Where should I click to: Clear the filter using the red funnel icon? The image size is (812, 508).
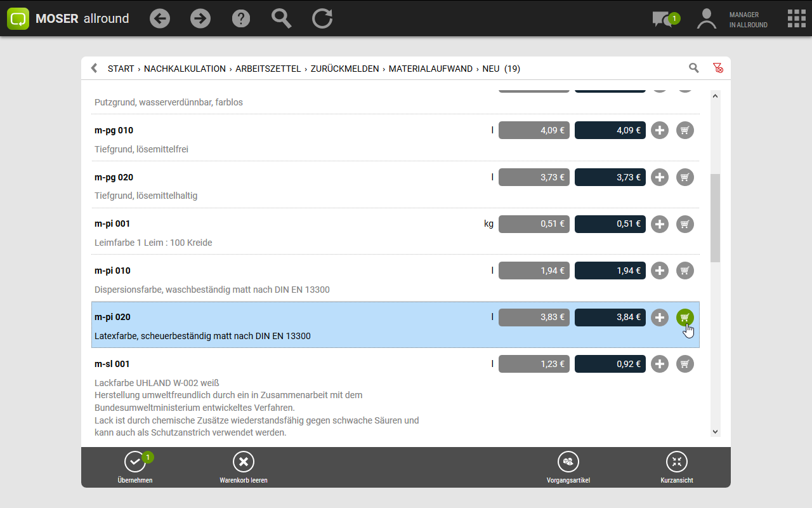(x=717, y=68)
